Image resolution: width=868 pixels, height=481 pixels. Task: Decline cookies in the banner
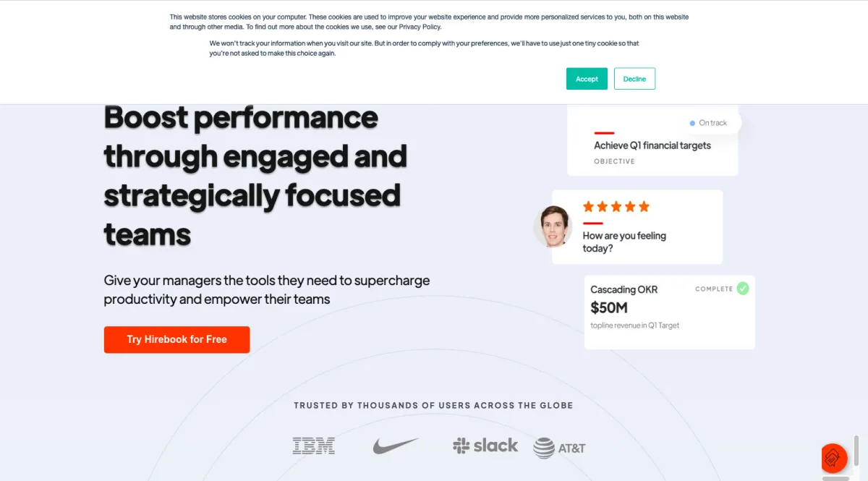point(634,79)
